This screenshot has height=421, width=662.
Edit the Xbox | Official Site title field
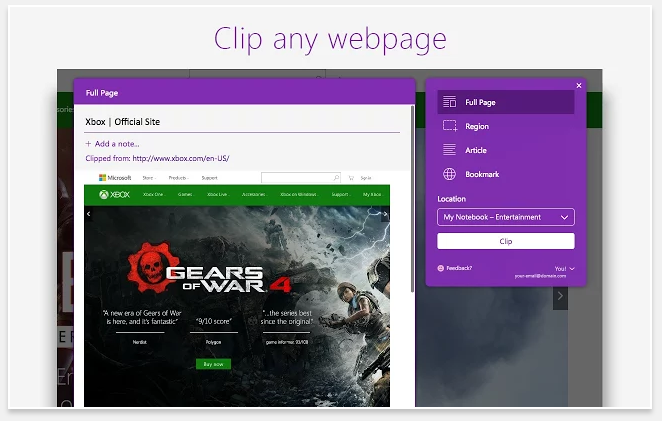pyautogui.click(x=242, y=122)
